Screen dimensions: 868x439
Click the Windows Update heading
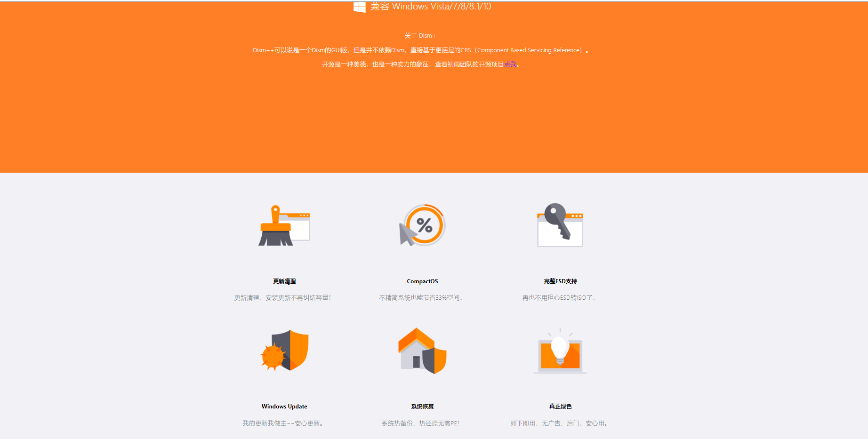click(x=284, y=407)
